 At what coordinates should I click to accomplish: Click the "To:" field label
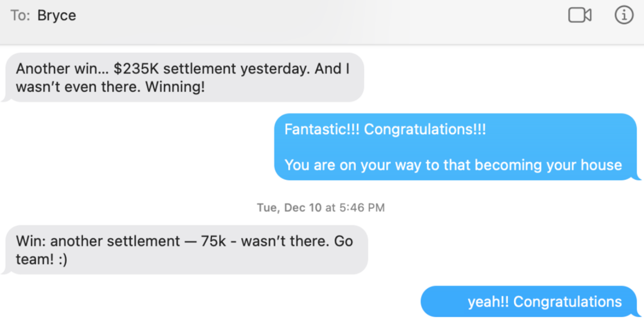[20, 15]
